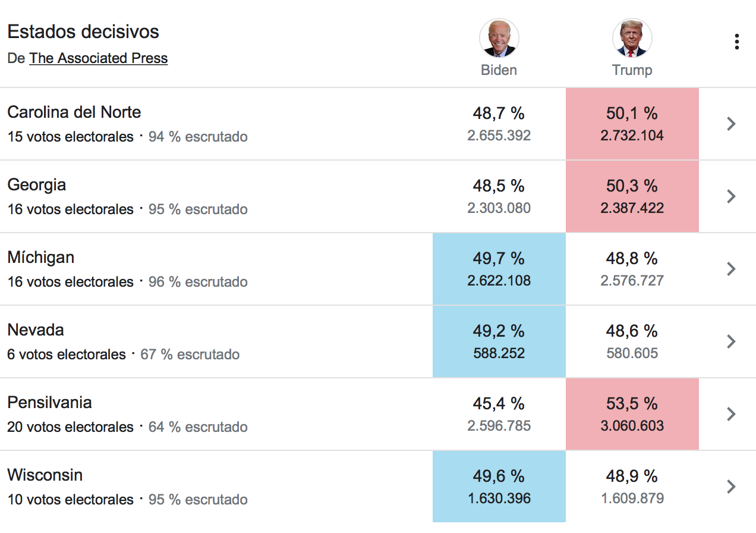The image size is (756, 533).
Task: Expand Georgia results chevron arrow
Action: click(x=732, y=196)
